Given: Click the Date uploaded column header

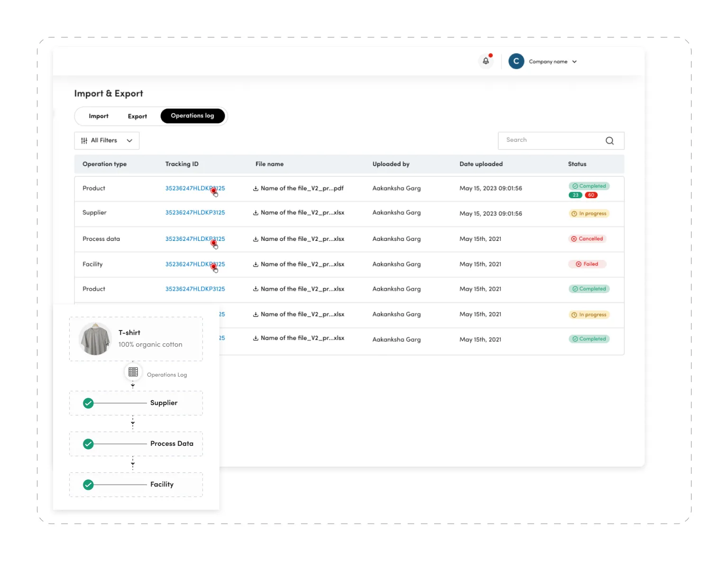Looking at the screenshot, I should point(481,164).
